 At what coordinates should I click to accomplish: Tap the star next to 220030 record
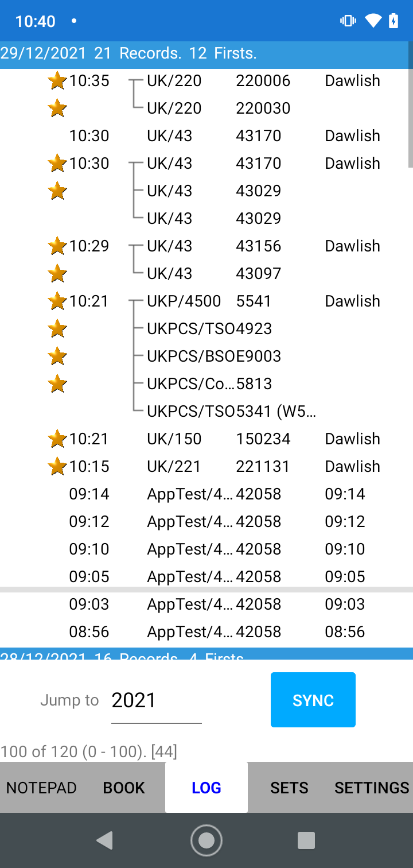point(57,108)
